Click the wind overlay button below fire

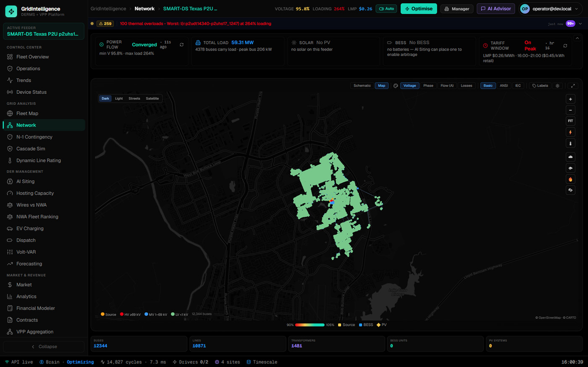pos(570,190)
